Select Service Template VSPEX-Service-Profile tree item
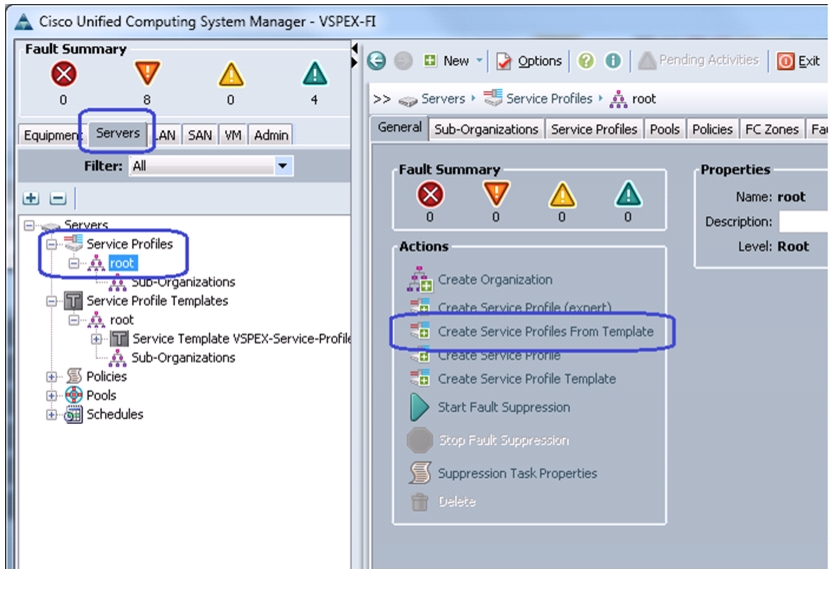The height and width of the screenshot is (604, 829). pyautogui.click(x=241, y=338)
